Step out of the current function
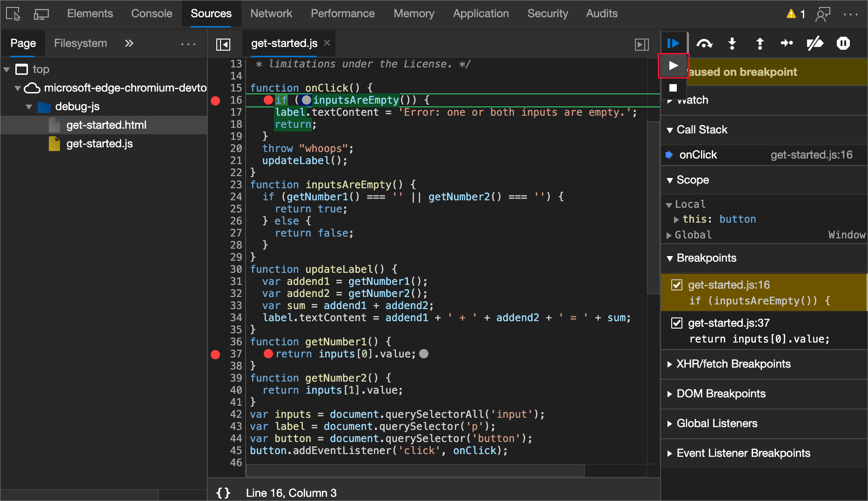Viewport: 868px width, 501px height. click(x=759, y=43)
